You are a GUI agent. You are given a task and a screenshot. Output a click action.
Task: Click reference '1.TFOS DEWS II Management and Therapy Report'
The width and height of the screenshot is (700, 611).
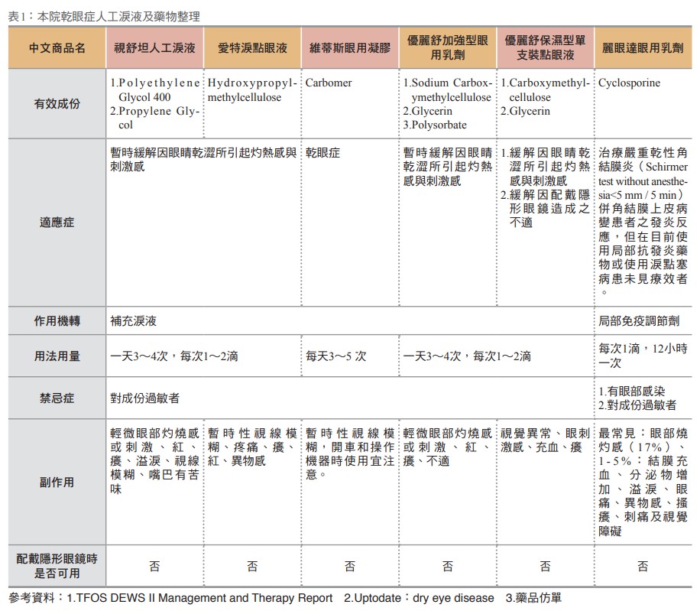tap(199, 597)
